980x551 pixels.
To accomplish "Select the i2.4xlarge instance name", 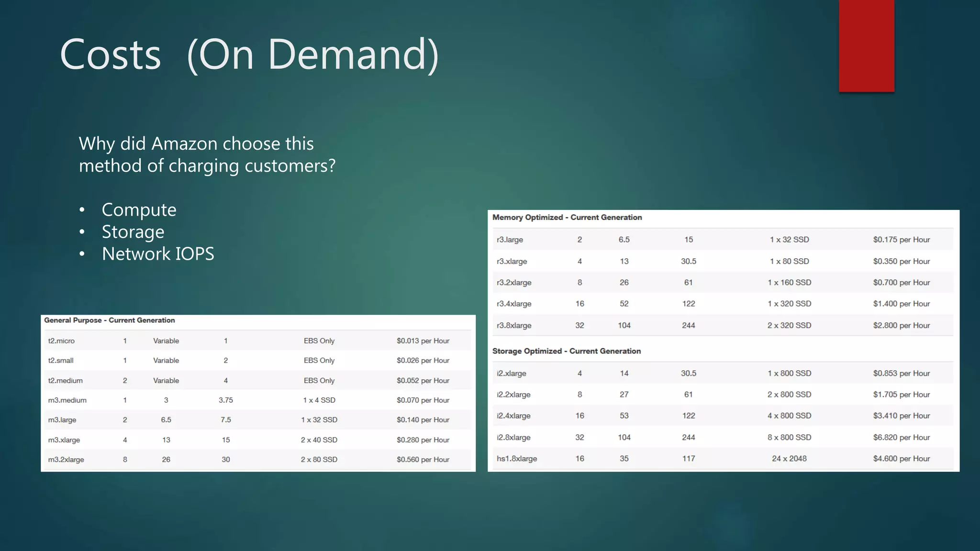I will click(x=513, y=416).
